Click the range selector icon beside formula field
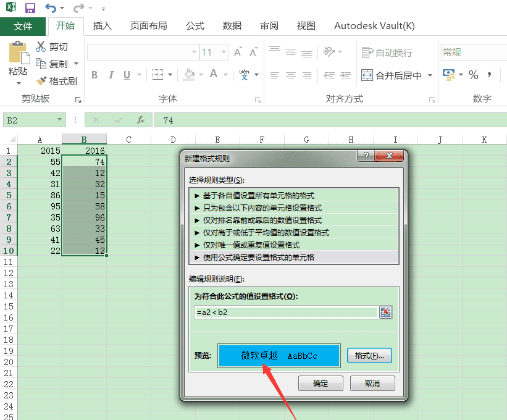Image resolution: width=507 pixels, height=420 pixels. (385, 313)
